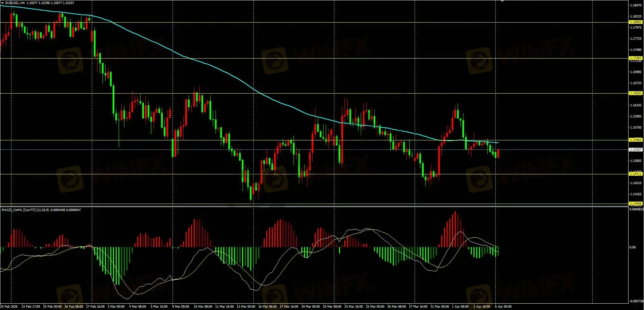The image size is (644, 310).
Task: Click the 1.16245 price scale value
Action: pyautogui.click(x=636, y=105)
